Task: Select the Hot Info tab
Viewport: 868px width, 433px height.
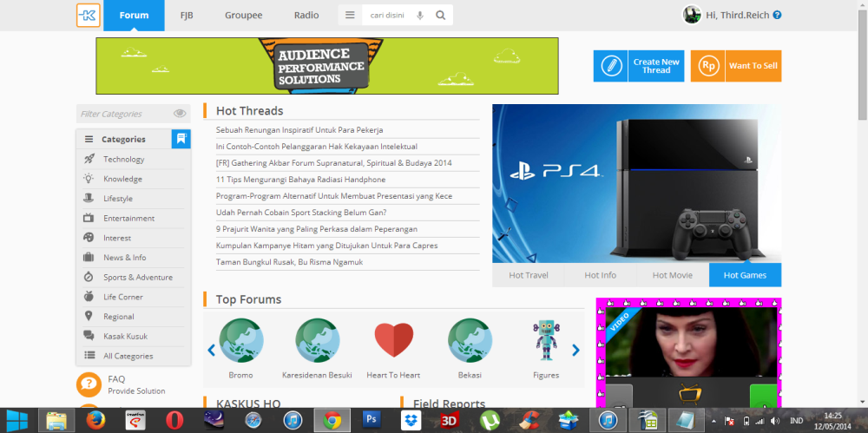Action: pyautogui.click(x=600, y=275)
